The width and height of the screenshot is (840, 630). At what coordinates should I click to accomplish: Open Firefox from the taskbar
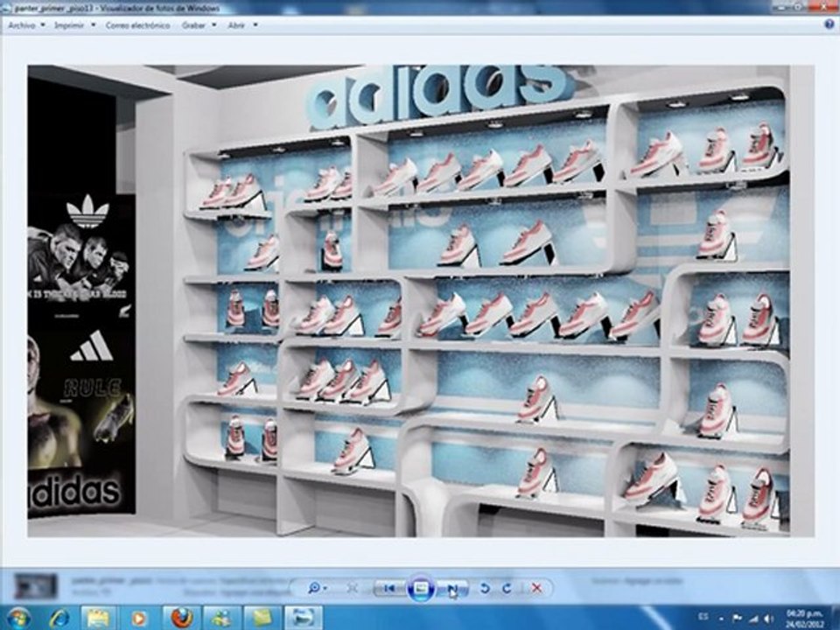(181, 619)
